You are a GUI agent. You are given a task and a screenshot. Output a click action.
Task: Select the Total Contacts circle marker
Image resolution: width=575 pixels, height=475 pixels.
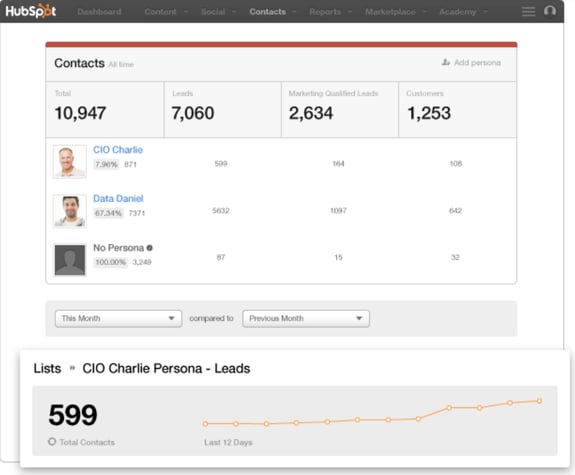pyautogui.click(x=52, y=442)
